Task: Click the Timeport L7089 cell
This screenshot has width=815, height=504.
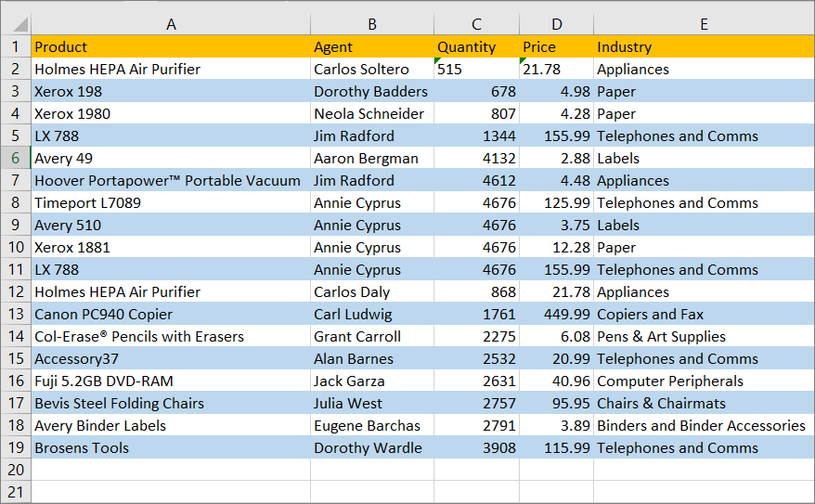Action: click(x=171, y=202)
